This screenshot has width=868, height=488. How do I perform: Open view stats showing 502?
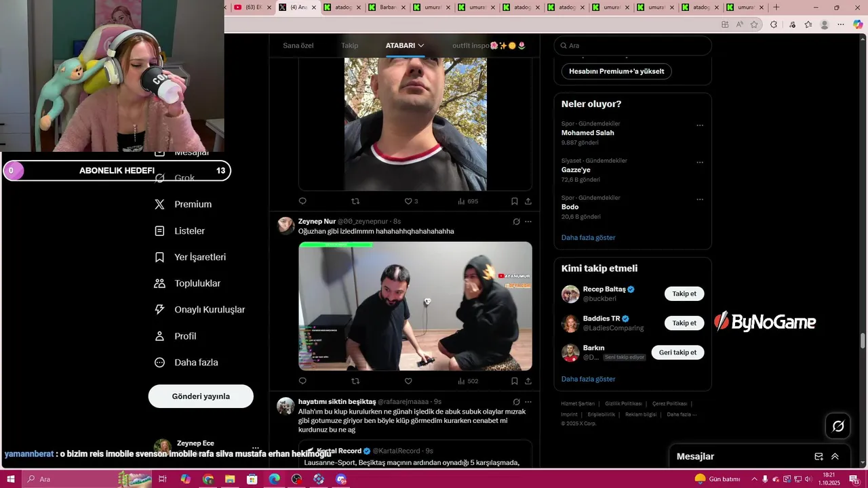[x=468, y=381]
